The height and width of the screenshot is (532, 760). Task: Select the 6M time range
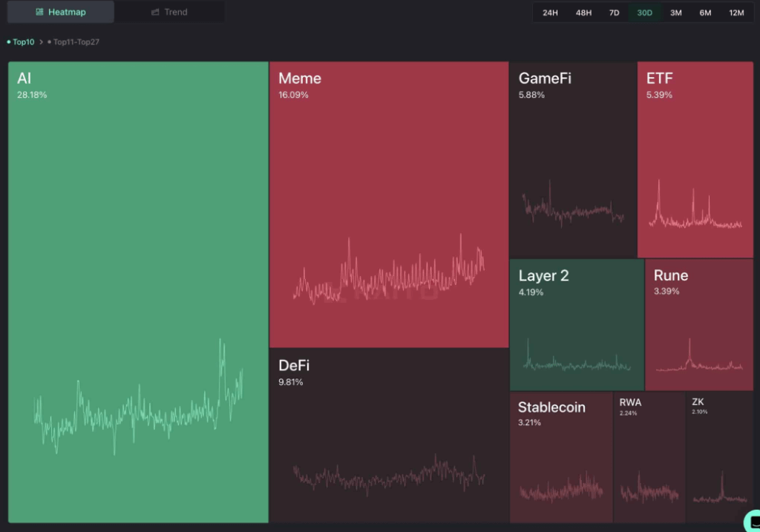pos(705,13)
